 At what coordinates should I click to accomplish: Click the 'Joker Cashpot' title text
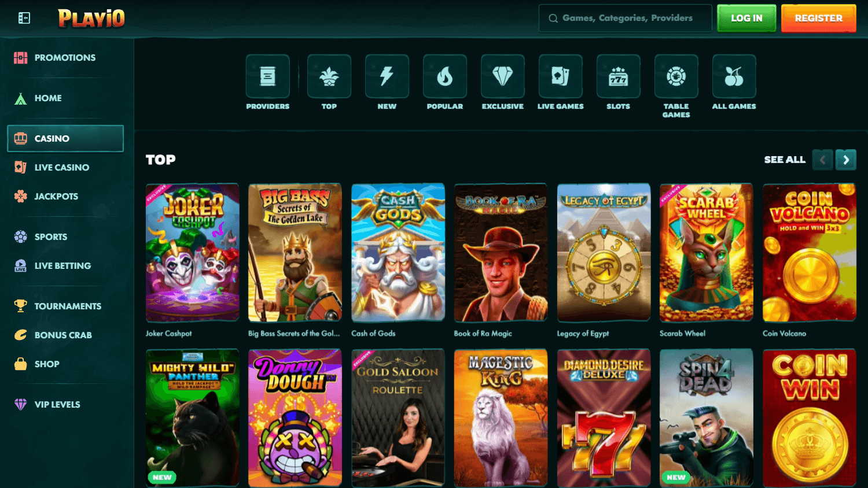coord(168,334)
